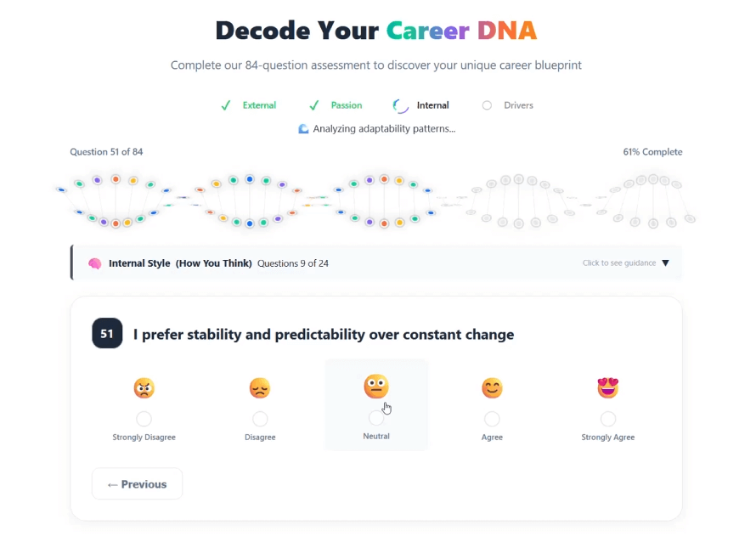The image size is (756, 559).
Task: Switch to the Internal step tab
Action: (432, 105)
